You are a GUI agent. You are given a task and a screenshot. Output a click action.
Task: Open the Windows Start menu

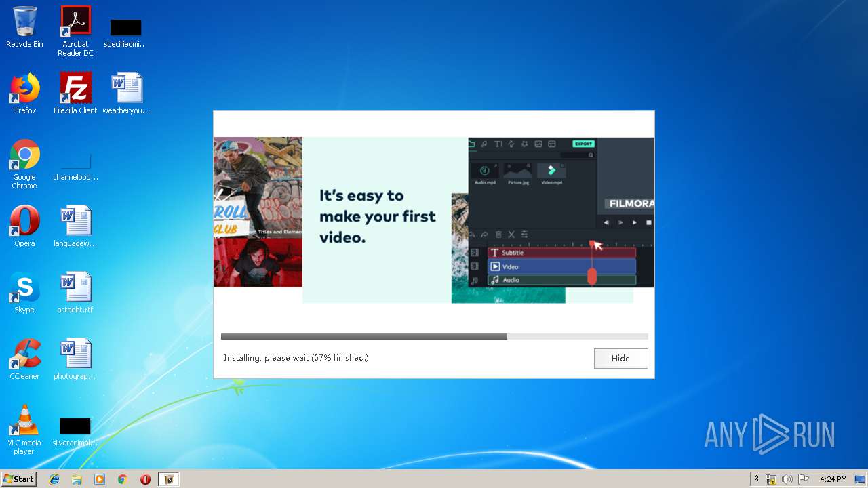click(18, 479)
